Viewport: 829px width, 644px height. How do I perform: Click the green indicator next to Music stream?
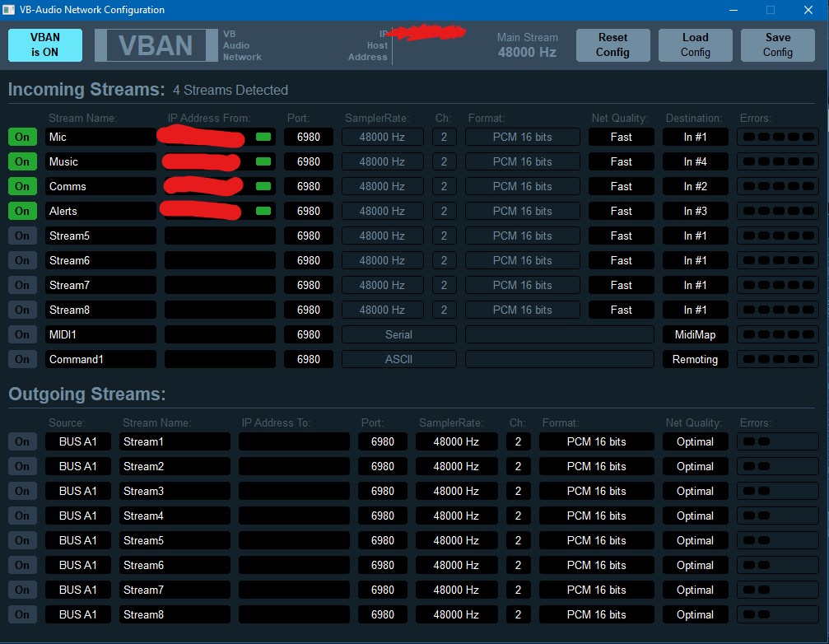coord(263,161)
